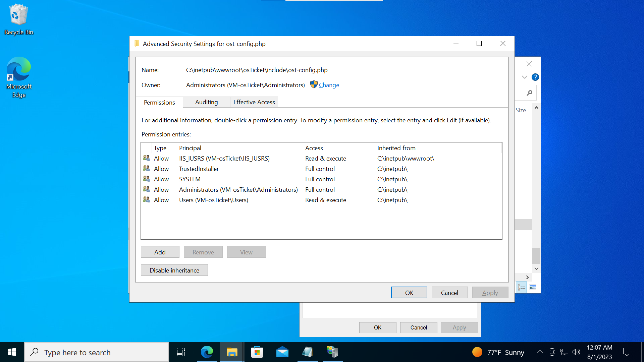644x362 pixels.
Task: Select the IIS_IUSRS permission entry
Action: tap(224, 159)
